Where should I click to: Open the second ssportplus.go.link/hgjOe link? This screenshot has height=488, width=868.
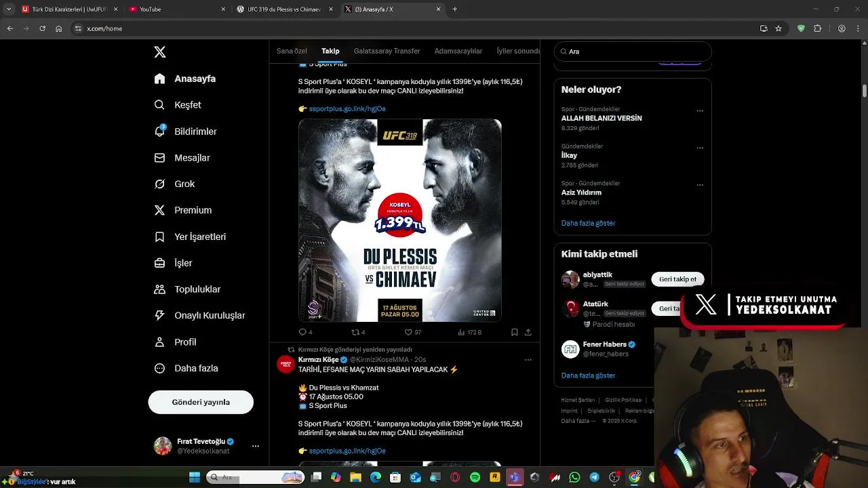point(347,451)
